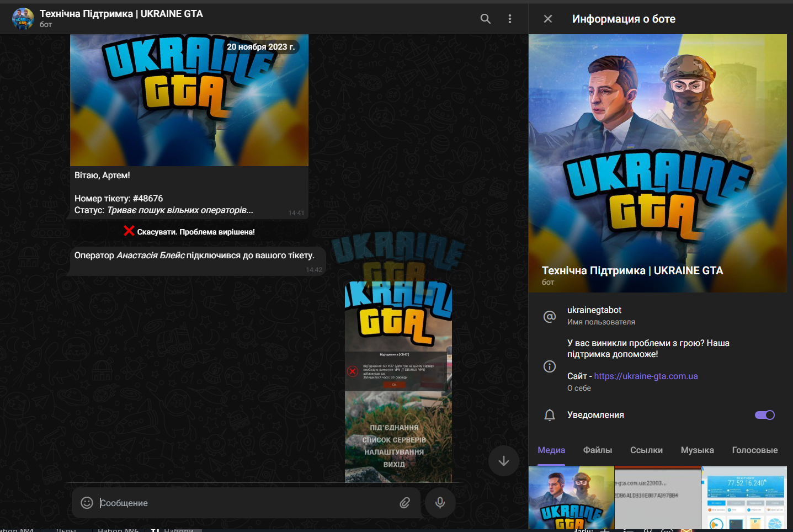Click the Сообщение message input field
793x532 pixels.
(x=246, y=503)
